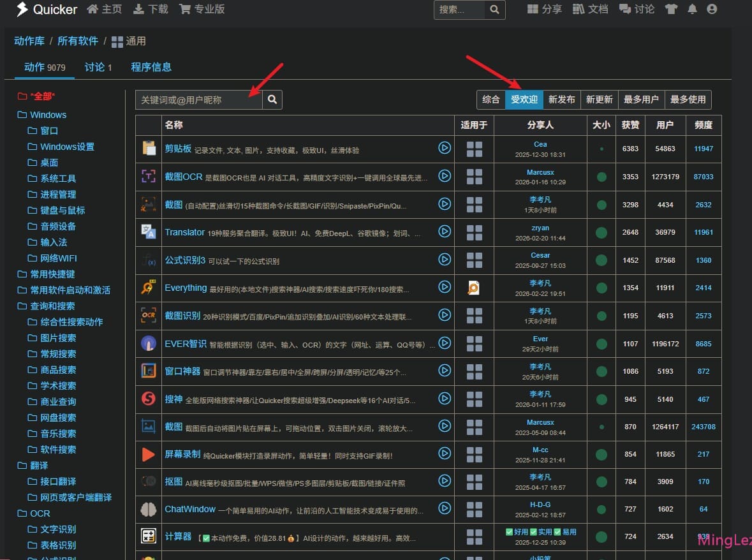Open the 程序信息 tab
This screenshot has height=560, width=752.
[151, 67]
